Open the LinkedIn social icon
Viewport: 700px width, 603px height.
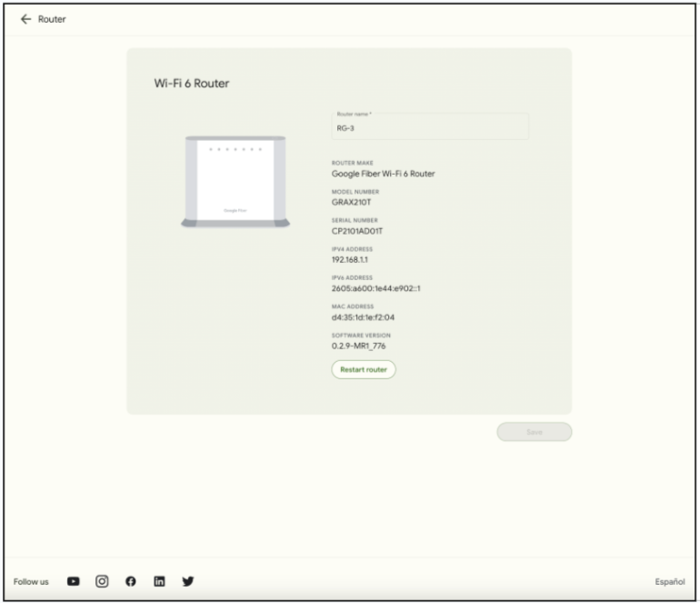(x=159, y=581)
